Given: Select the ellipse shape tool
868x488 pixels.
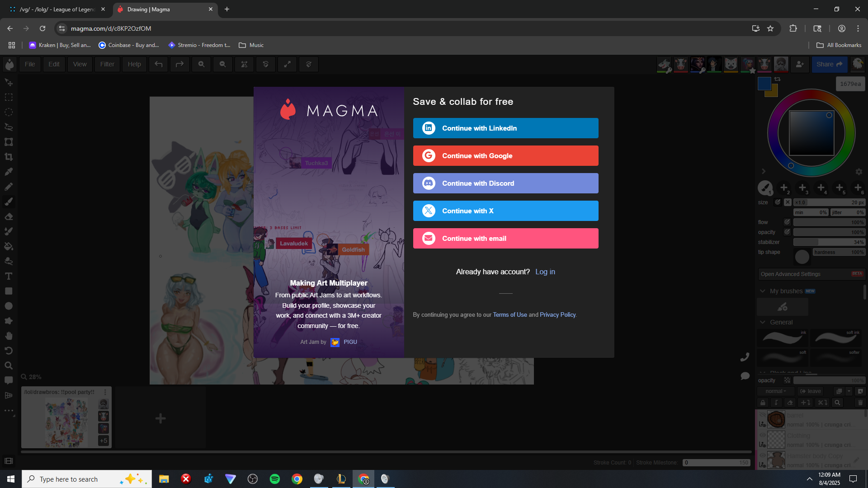Looking at the screenshot, I should [x=9, y=306].
